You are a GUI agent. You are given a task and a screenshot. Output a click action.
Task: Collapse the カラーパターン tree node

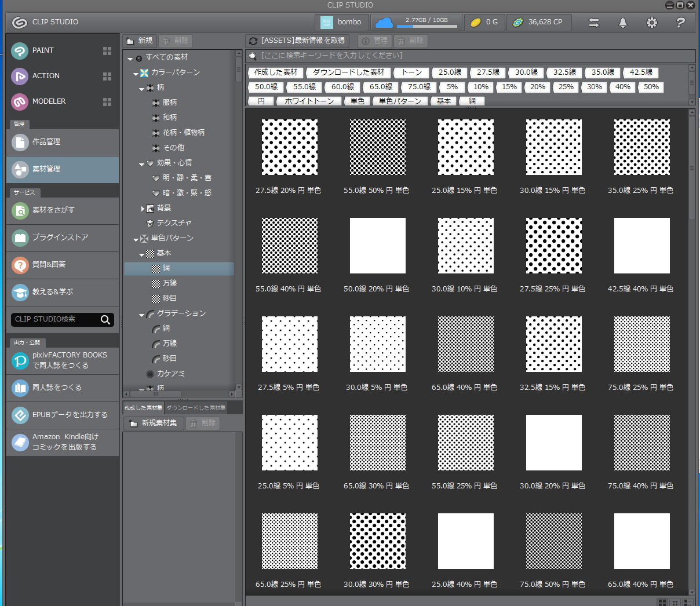136,74
